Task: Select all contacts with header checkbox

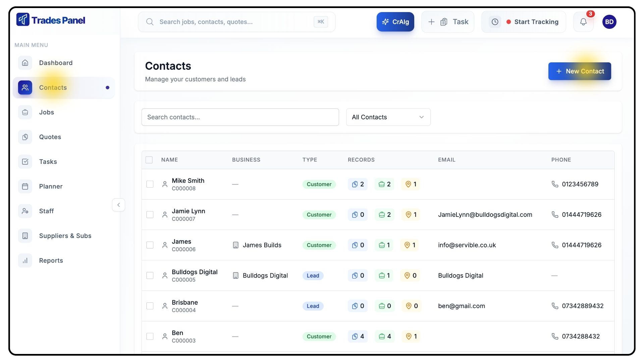Action: point(149,160)
